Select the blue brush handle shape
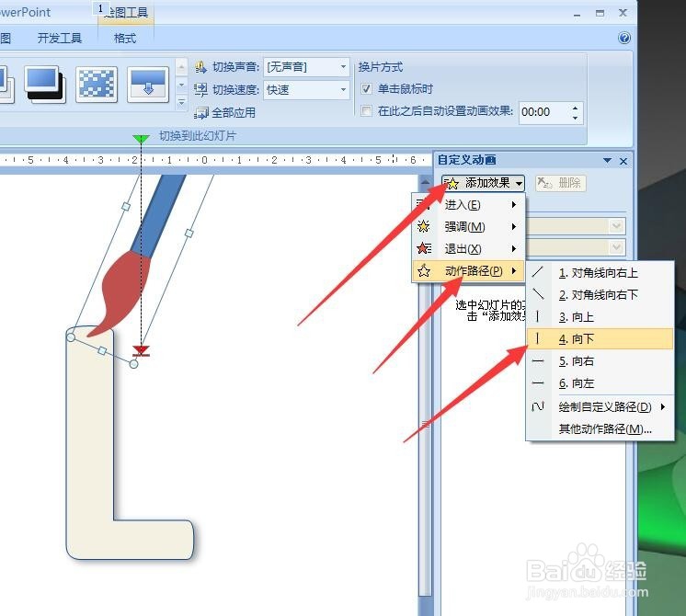This screenshot has height=616, width=686. 157,217
